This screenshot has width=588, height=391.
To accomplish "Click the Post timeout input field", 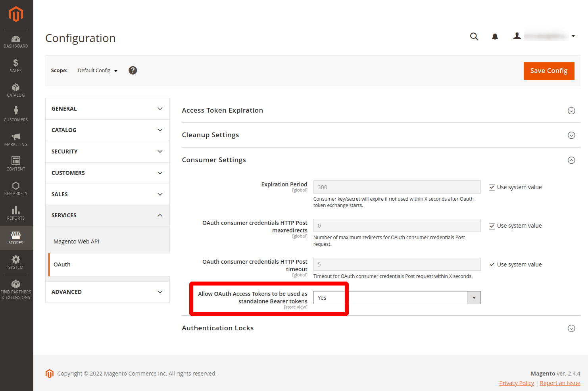I will coord(397,264).
